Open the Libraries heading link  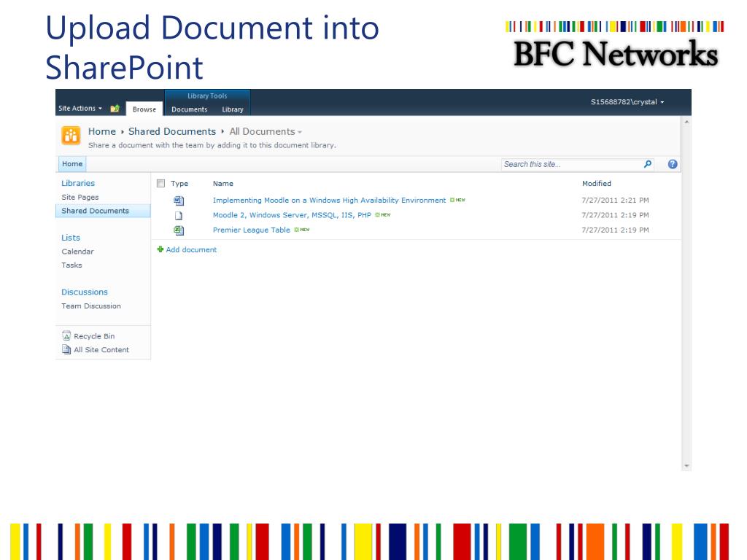pos(78,183)
